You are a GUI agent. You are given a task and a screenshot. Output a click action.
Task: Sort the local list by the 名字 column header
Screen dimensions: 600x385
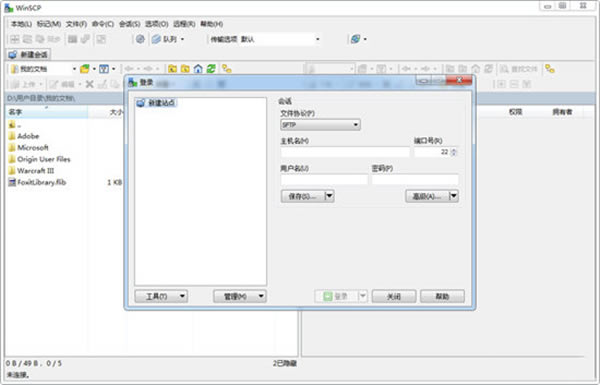tap(47, 112)
